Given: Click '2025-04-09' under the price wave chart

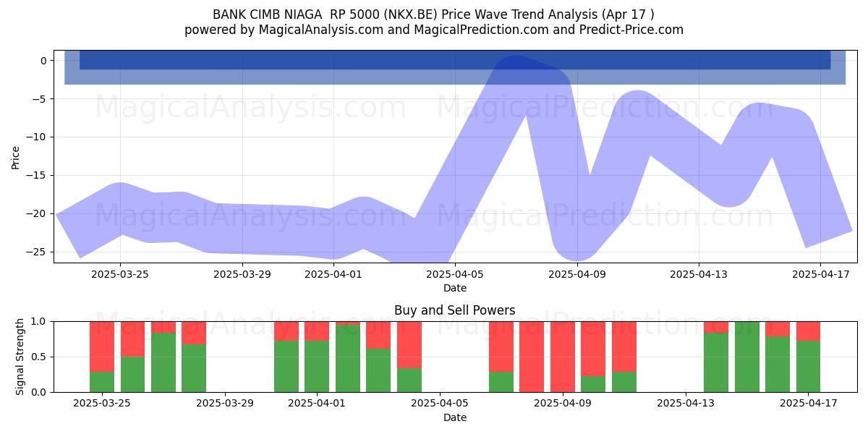Looking at the screenshot, I should [577, 274].
